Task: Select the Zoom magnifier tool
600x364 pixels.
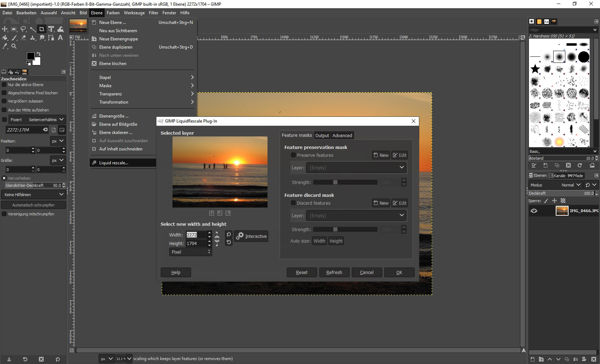Action: 14,46
